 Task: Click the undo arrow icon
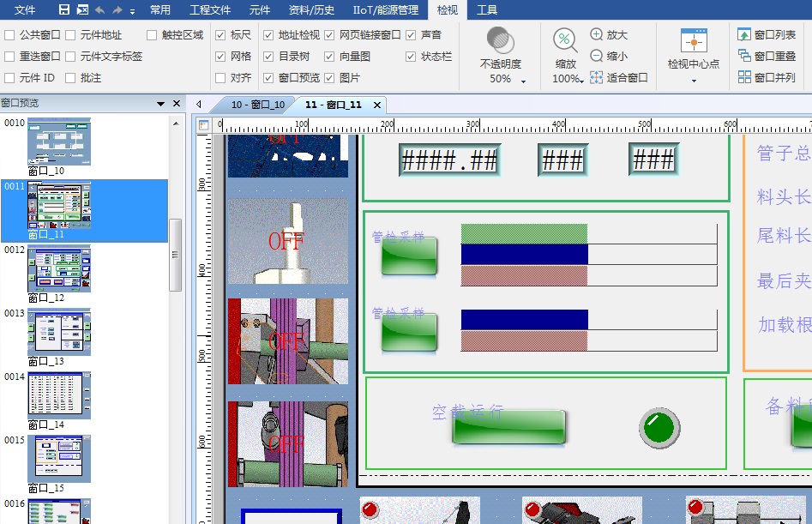pyautogui.click(x=99, y=9)
